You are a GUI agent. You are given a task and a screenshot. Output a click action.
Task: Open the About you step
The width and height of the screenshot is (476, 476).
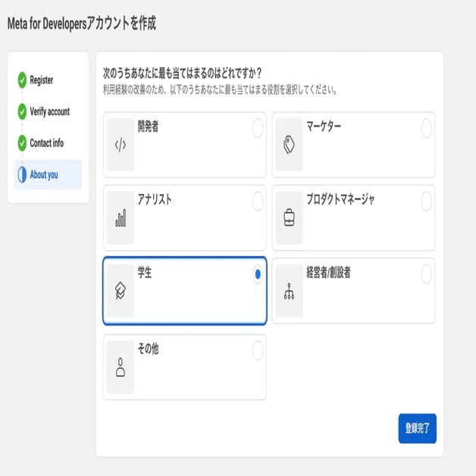coord(44,175)
